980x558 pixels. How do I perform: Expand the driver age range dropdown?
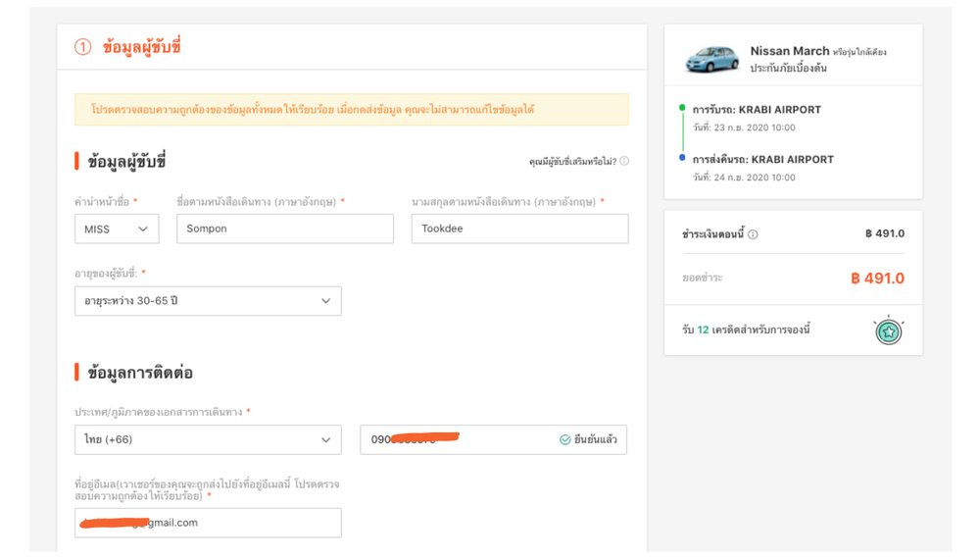point(208,301)
